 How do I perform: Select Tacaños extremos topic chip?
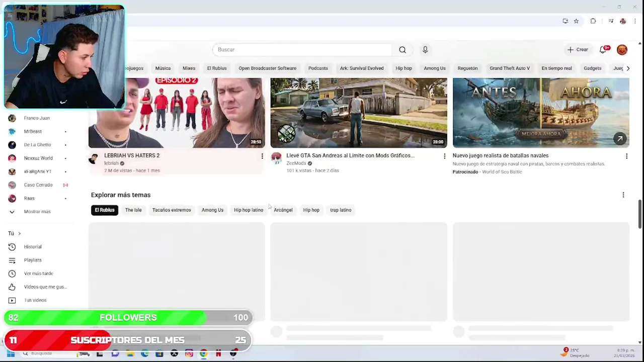pyautogui.click(x=172, y=210)
